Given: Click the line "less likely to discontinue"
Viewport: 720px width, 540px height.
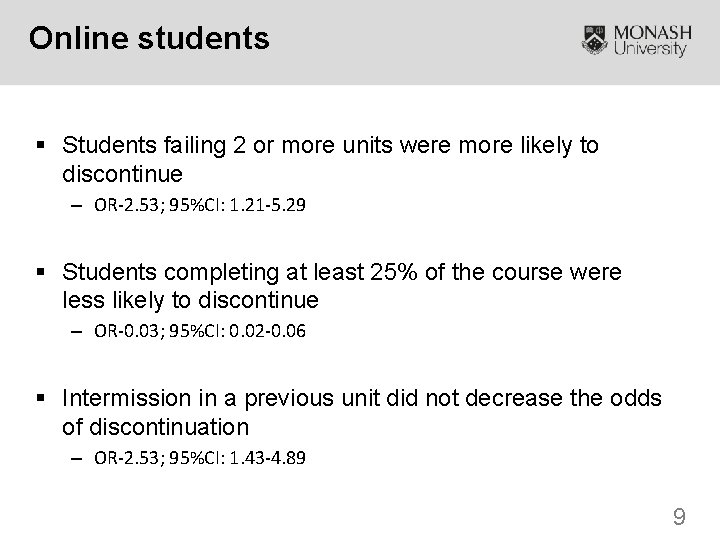Looking at the screenshot, I should 190,300.
